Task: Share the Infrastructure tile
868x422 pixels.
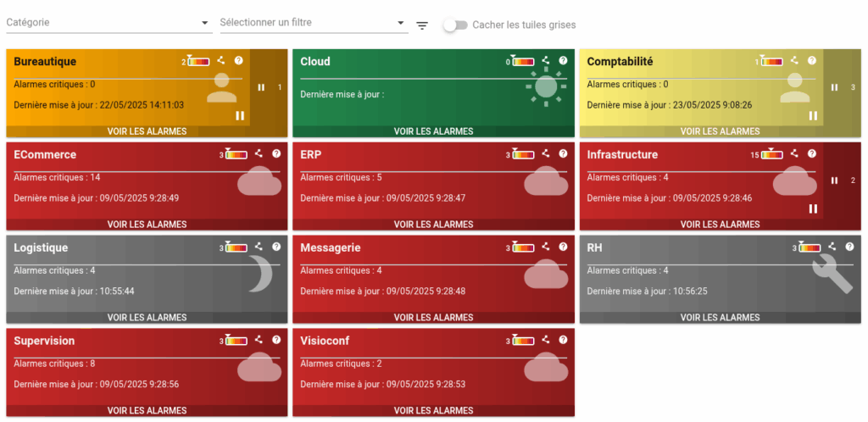Action: pyautogui.click(x=794, y=153)
